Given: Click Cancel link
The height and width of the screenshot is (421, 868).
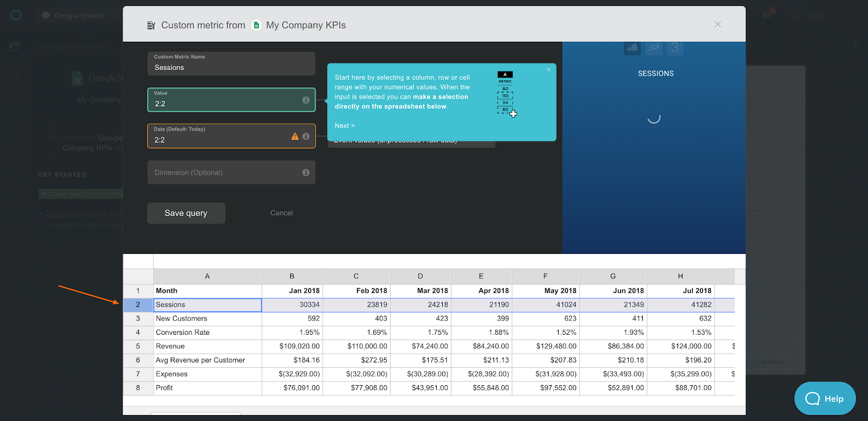Looking at the screenshot, I should point(282,213).
